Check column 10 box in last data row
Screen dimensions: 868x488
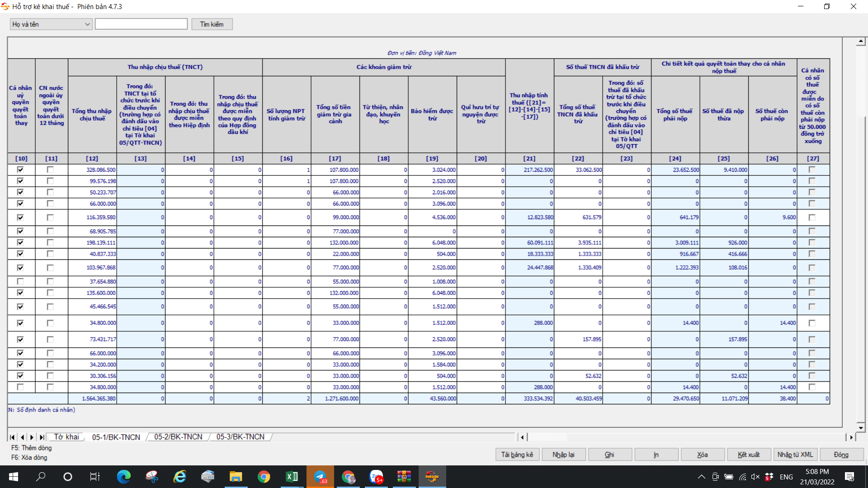point(20,387)
